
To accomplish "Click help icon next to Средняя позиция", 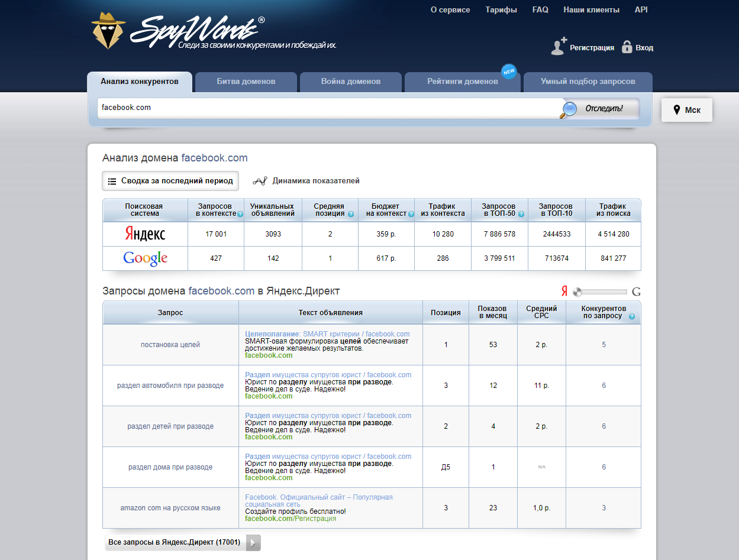I will point(351,214).
